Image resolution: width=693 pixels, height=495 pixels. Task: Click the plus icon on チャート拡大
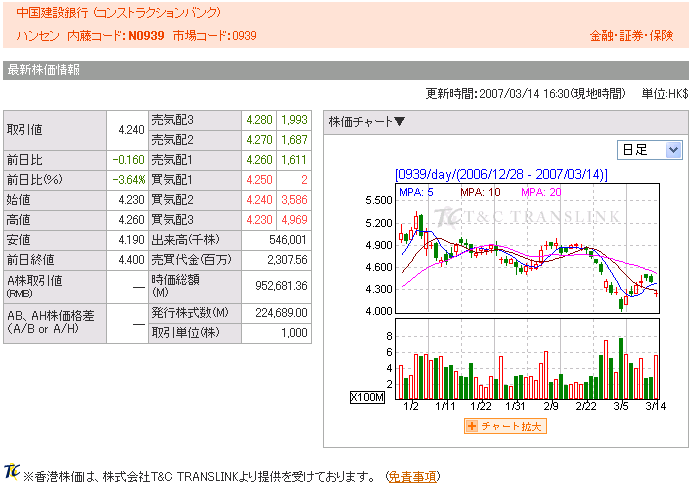tap(472, 426)
